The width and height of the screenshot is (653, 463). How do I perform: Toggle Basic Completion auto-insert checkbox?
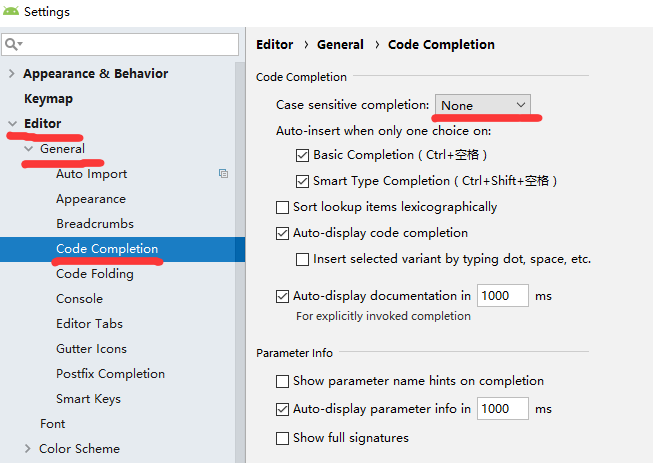tap(302, 155)
